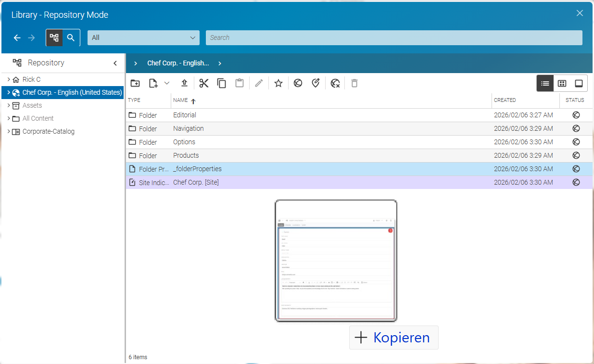Click the Chef Corp. - English breadcrumb

178,63
